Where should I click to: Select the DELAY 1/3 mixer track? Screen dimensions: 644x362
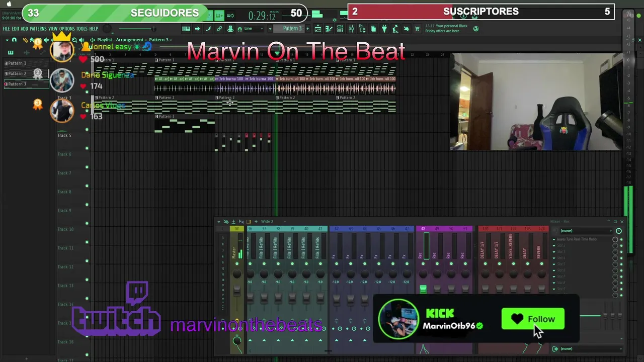click(x=499, y=246)
